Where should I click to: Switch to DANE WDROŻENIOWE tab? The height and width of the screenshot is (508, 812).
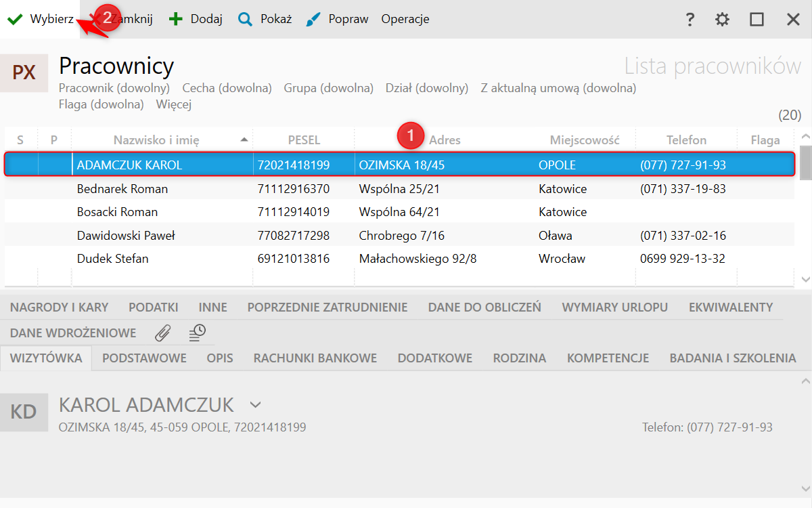tap(73, 333)
